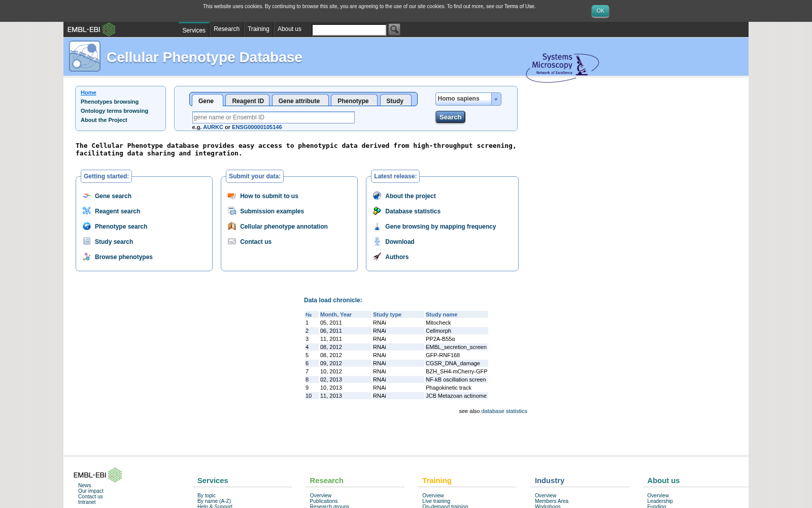Open Phenotypes browsing in sidebar
The height and width of the screenshot is (508, 812).
(110, 102)
